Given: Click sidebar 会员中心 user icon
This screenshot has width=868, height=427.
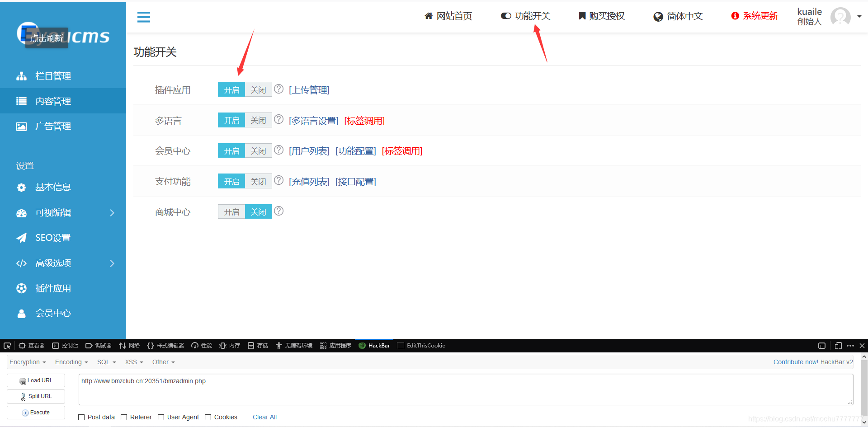Looking at the screenshot, I should [21, 314].
